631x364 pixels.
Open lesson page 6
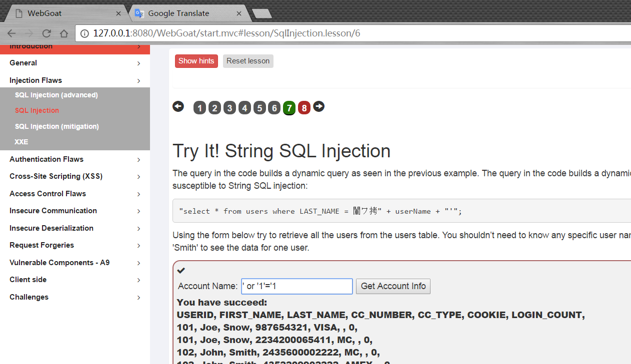274,108
